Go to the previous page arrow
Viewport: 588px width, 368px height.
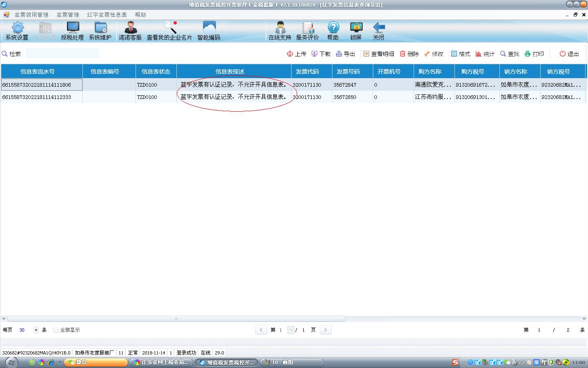[261, 330]
